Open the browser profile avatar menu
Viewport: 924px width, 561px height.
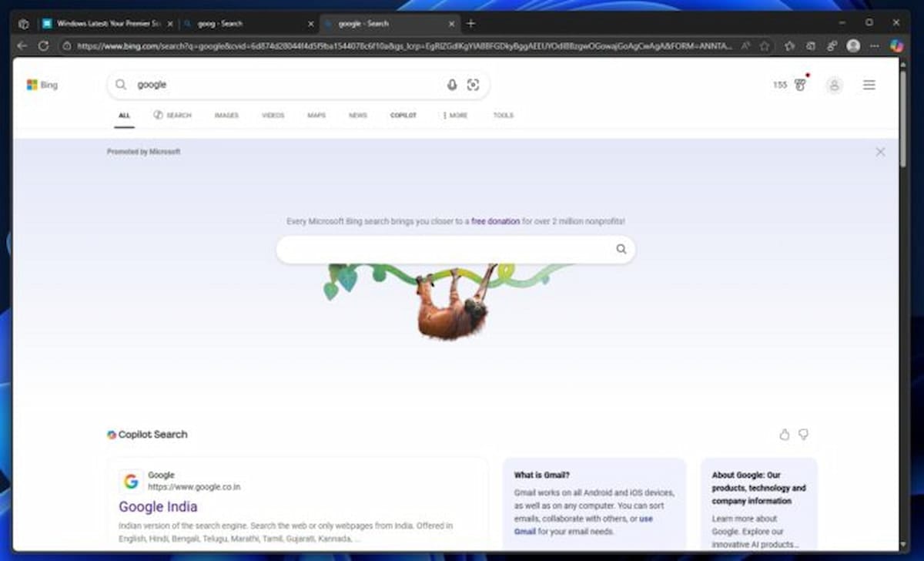click(x=855, y=45)
